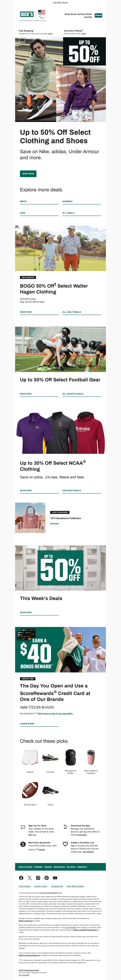Screen dimensions: 121x980
Task: Click the Pinterest icon
Action: click(x=46, y=878)
